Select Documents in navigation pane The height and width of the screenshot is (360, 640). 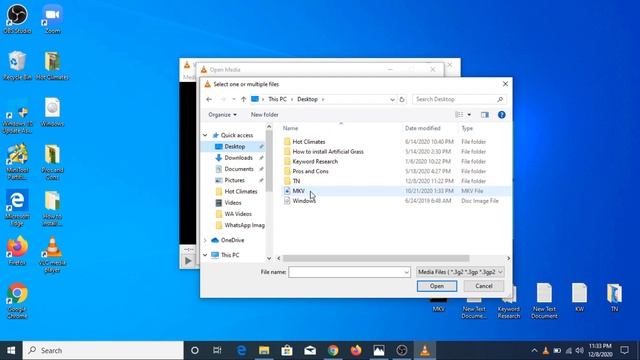(x=239, y=169)
